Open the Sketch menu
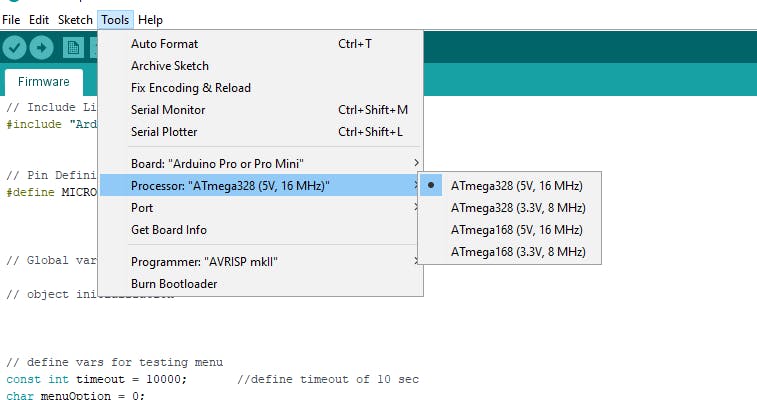757x400 pixels. [75, 20]
